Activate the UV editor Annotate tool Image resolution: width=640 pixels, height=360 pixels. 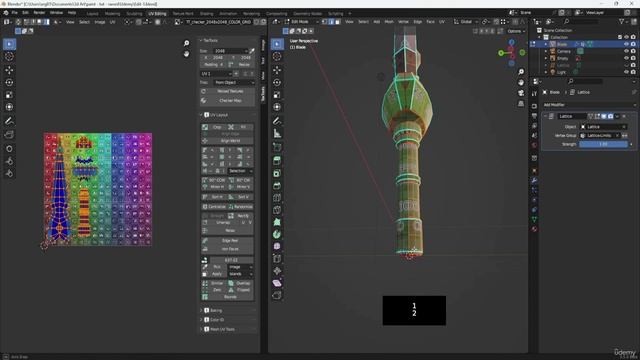tap(9, 121)
